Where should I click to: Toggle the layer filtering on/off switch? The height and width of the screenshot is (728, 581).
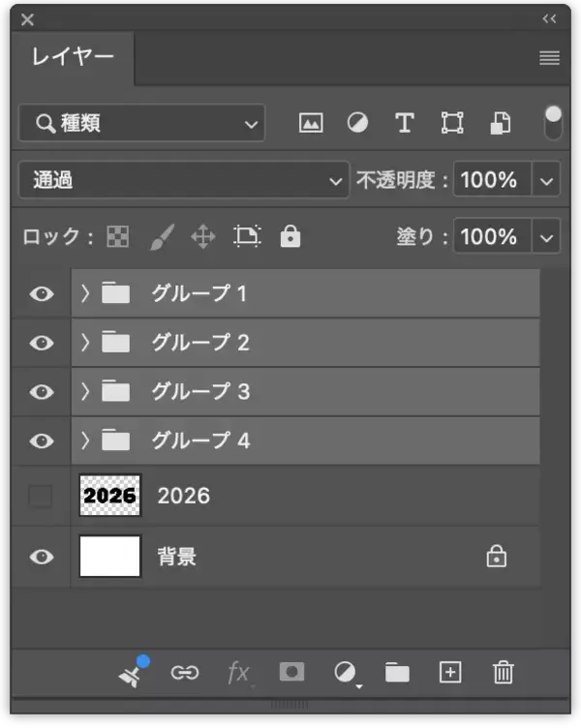(x=553, y=123)
